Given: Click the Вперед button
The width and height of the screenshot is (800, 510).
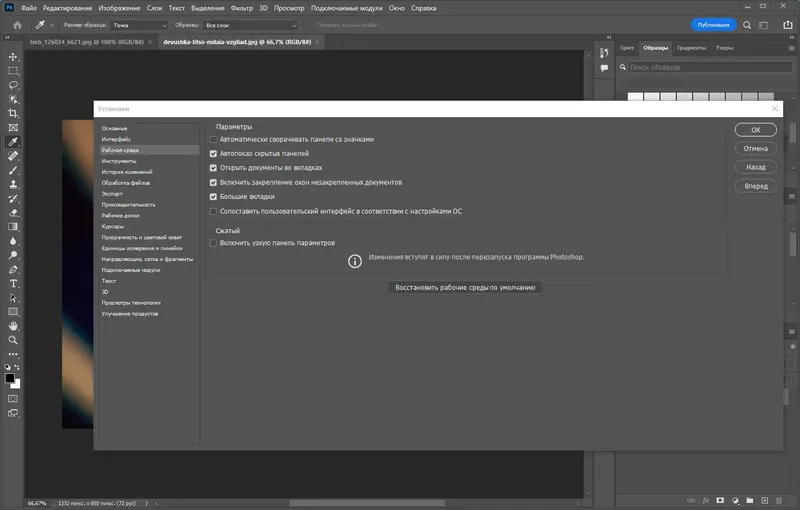Looking at the screenshot, I should tap(756, 186).
